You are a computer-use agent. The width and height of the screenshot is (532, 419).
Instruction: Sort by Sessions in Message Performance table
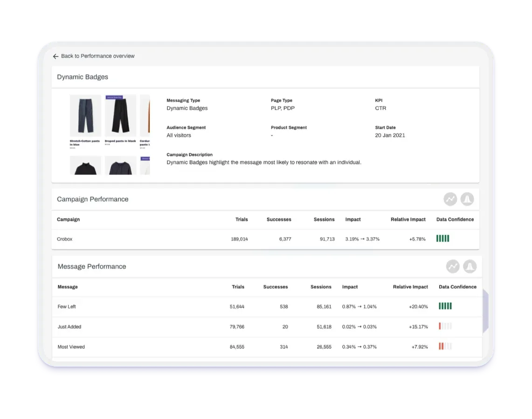[321, 287]
